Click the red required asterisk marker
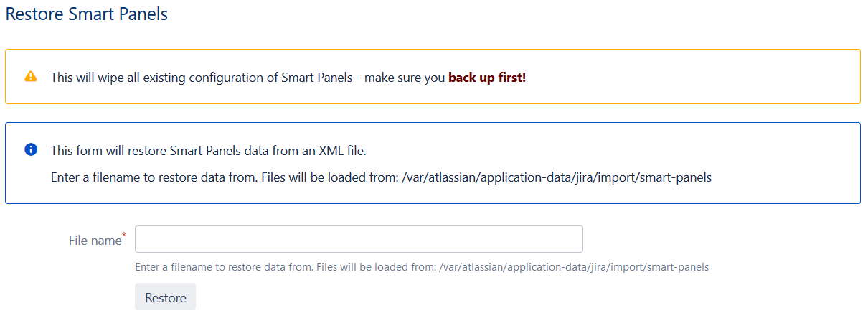This screenshot has height=321, width=868. pos(125,236)
